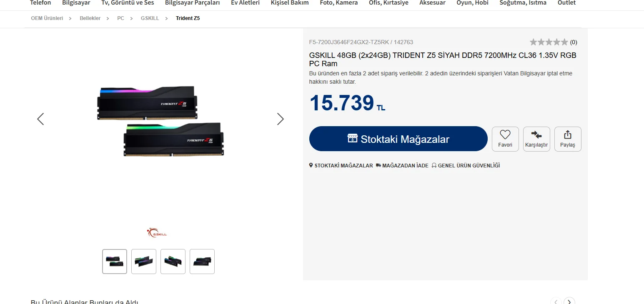This screenshot has height=304, width=644.
Task: Select first product thumbnail
Action: click(x=115, y=262)
